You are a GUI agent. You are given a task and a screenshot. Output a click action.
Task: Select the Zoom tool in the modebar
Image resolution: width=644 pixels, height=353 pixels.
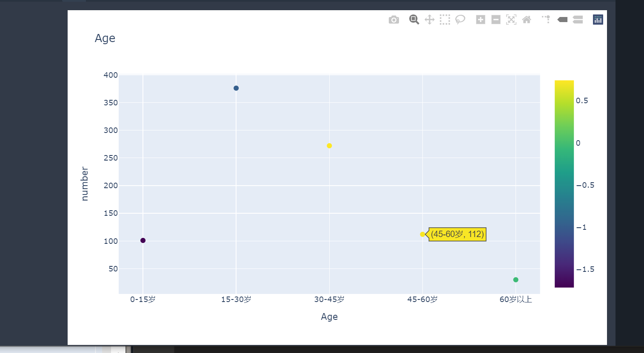pyautogui.click(x=413, y=20)
